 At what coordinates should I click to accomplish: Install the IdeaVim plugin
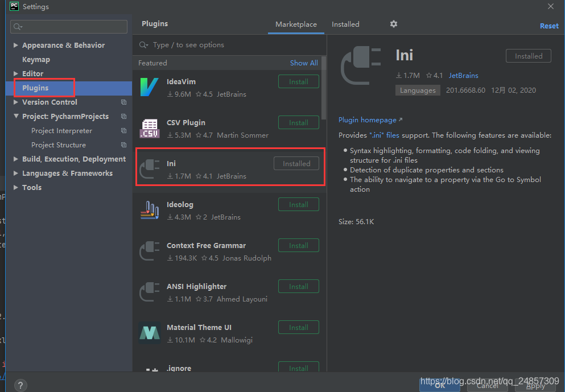pos(298,81)
